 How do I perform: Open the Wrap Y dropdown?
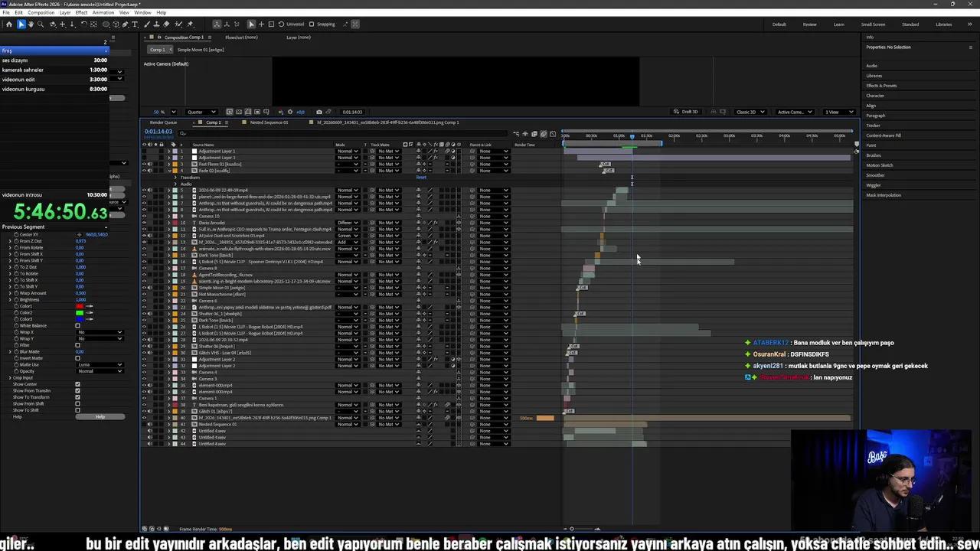coord(100,338)
